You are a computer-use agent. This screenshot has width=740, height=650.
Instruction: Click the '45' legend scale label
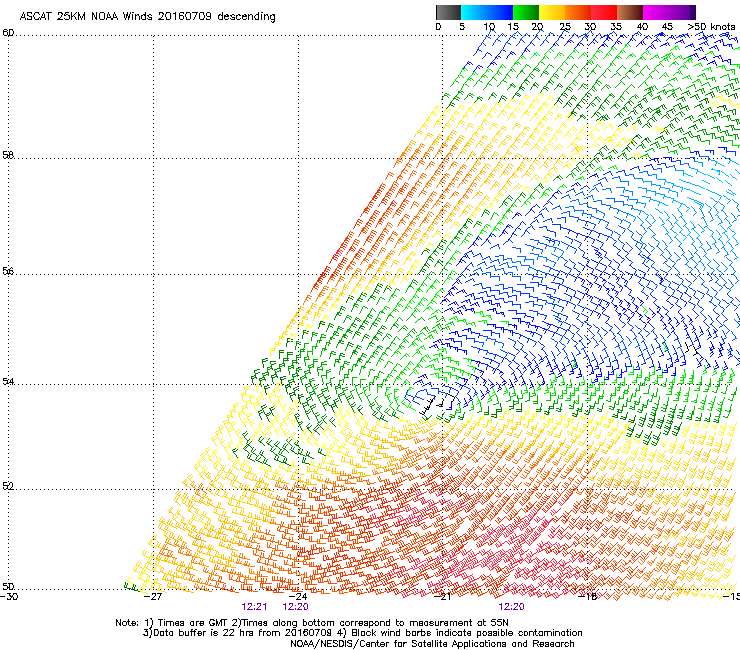coord(667,27)
